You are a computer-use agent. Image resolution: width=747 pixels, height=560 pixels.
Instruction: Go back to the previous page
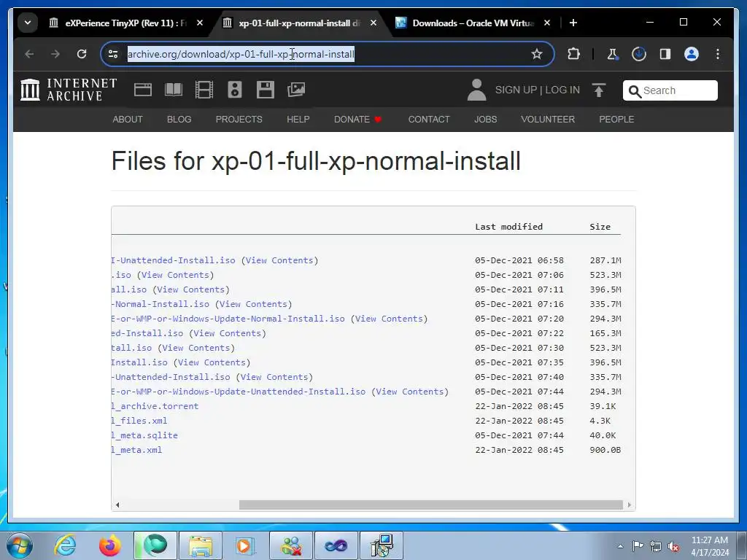tap(29, 54)
